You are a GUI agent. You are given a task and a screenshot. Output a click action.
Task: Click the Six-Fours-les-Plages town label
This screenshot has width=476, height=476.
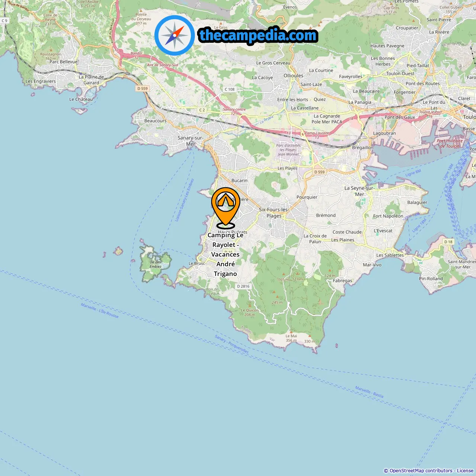[274, 213]
